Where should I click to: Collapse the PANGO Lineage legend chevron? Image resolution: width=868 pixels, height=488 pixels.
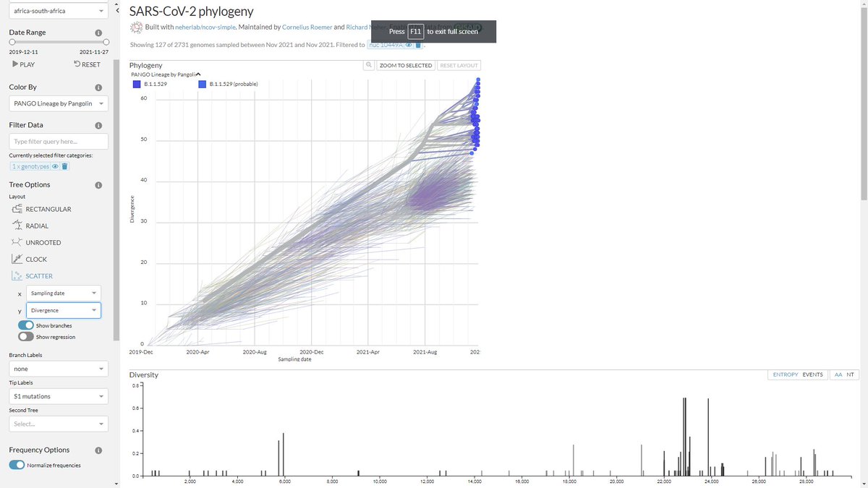pos(199,74)
